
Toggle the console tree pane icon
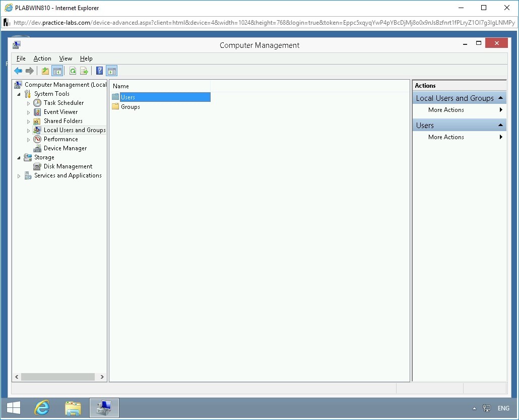point(57,71)
